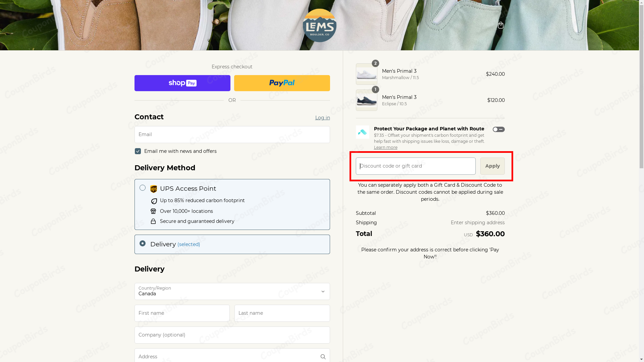This screenshot has width=644, height=362.
Task: Click the address search magnifier icon
Action: [x=323, y=357]
